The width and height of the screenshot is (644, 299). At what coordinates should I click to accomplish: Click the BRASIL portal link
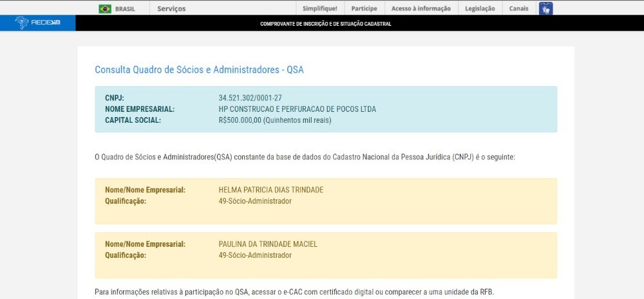click(125, 8)
